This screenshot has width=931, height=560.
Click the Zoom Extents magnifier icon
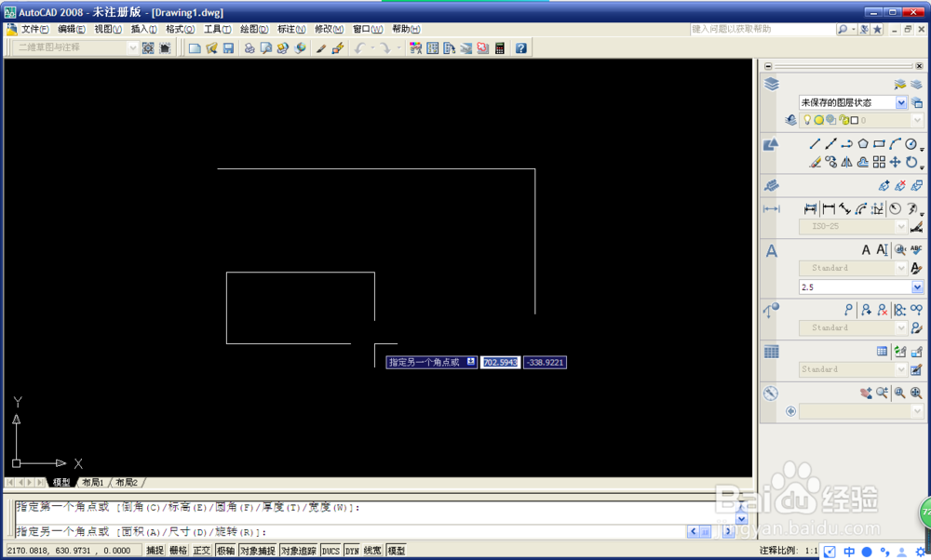915,393
